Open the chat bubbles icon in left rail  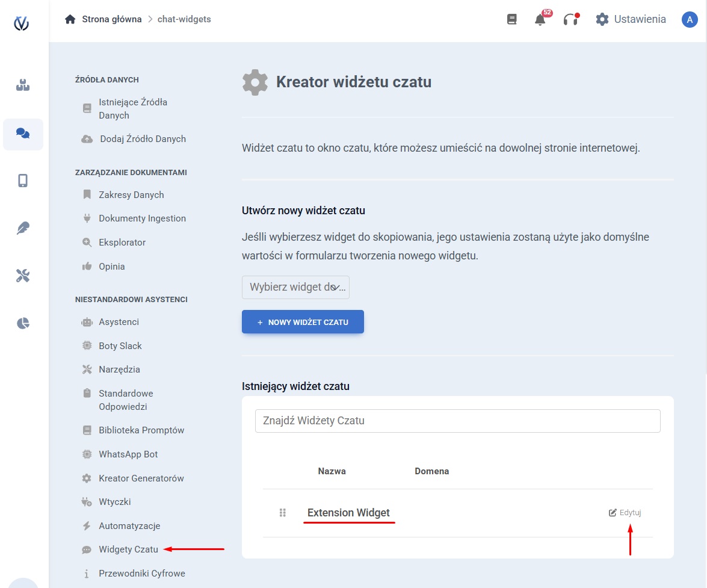pyautogui.click(x=23, y=134)
